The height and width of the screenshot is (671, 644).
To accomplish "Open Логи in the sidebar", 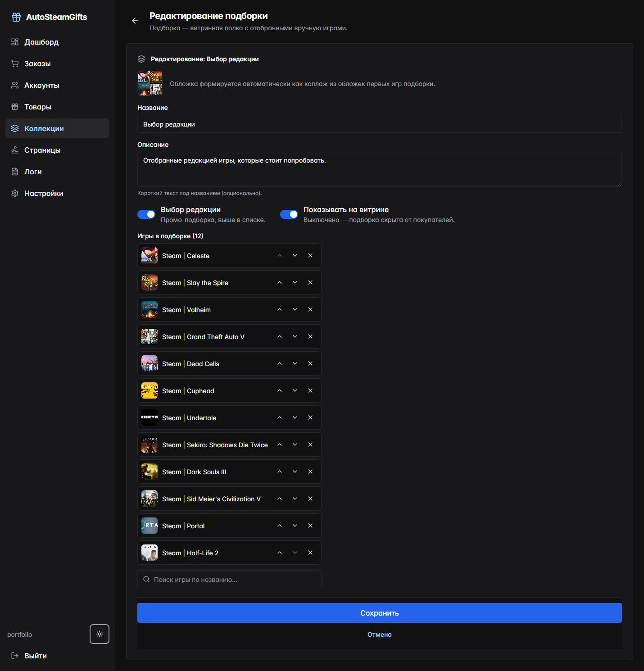I will click(57, 172).
